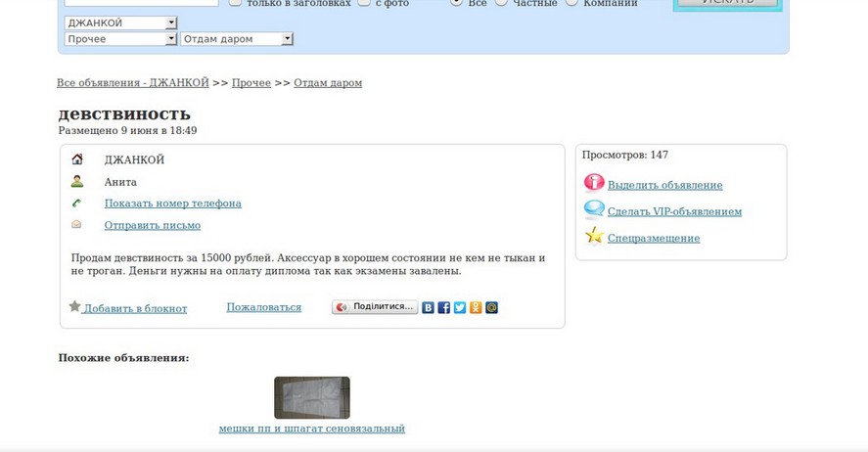Share on Odnoklassniki icon
The image size is (868, 452).
click(476, 307)
